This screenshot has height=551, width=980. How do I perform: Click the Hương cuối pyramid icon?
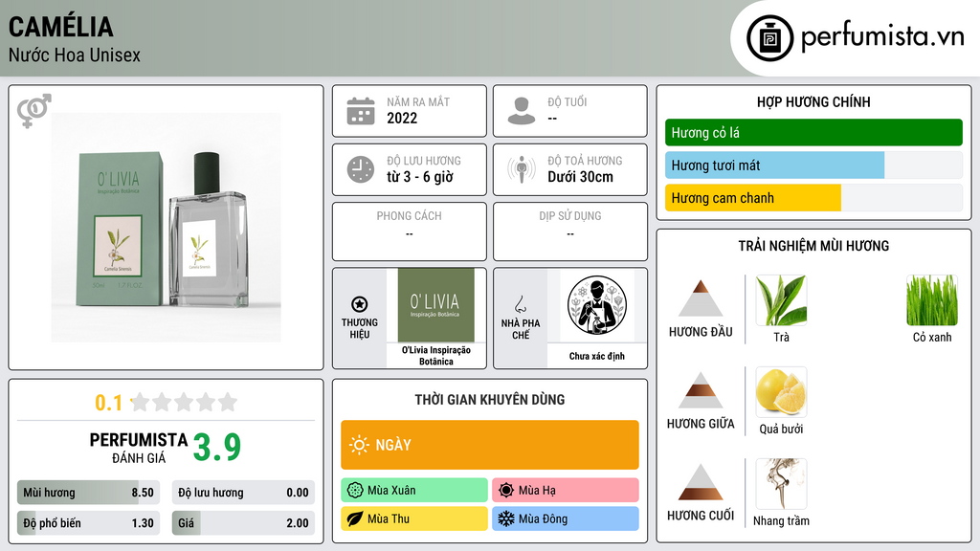click(x=701, y=482)
